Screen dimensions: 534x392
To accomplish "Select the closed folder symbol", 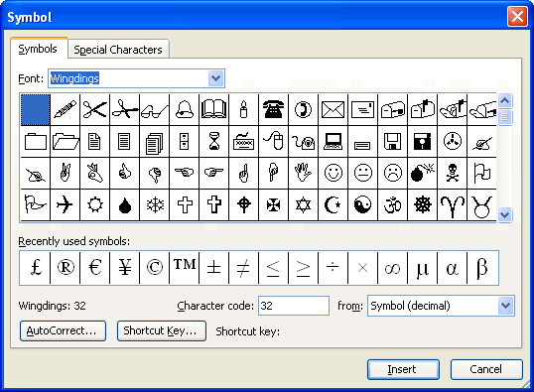I will tap(36, 141).
